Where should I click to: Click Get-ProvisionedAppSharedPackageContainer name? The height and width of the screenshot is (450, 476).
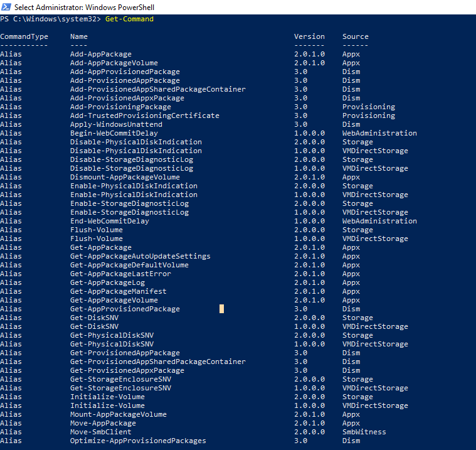(158, 362)
